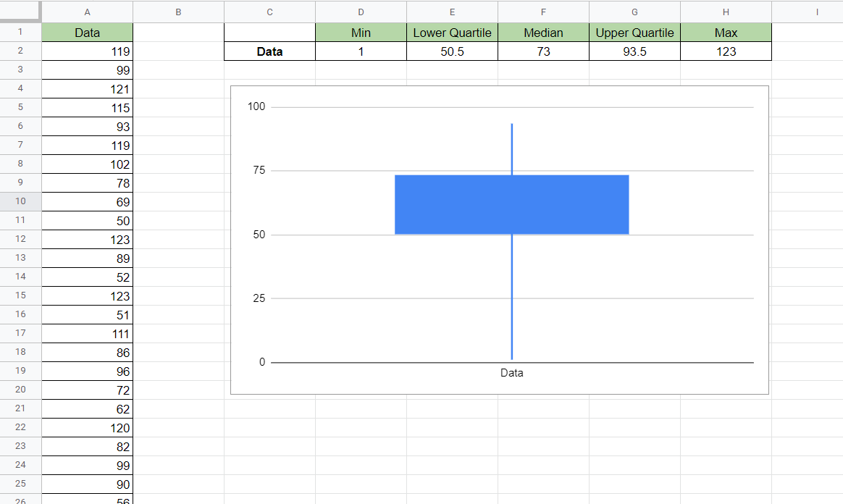Click cell containing 86
Screen dimensions: 843x504
(87, 352)
